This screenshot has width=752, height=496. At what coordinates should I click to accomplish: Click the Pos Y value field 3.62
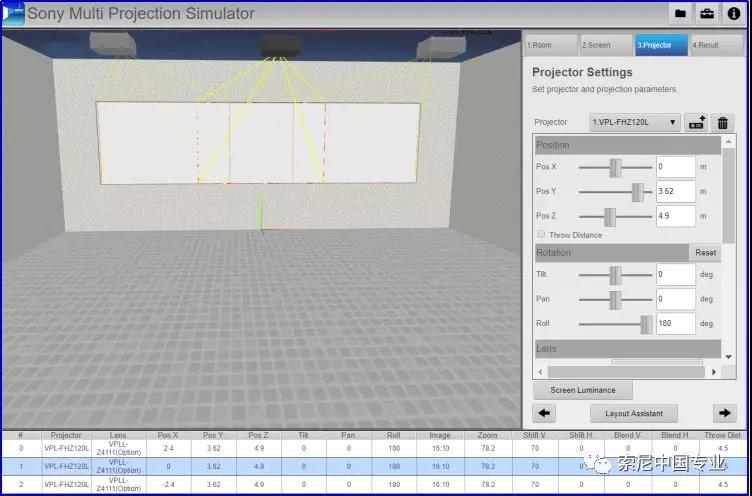(675, 191)
